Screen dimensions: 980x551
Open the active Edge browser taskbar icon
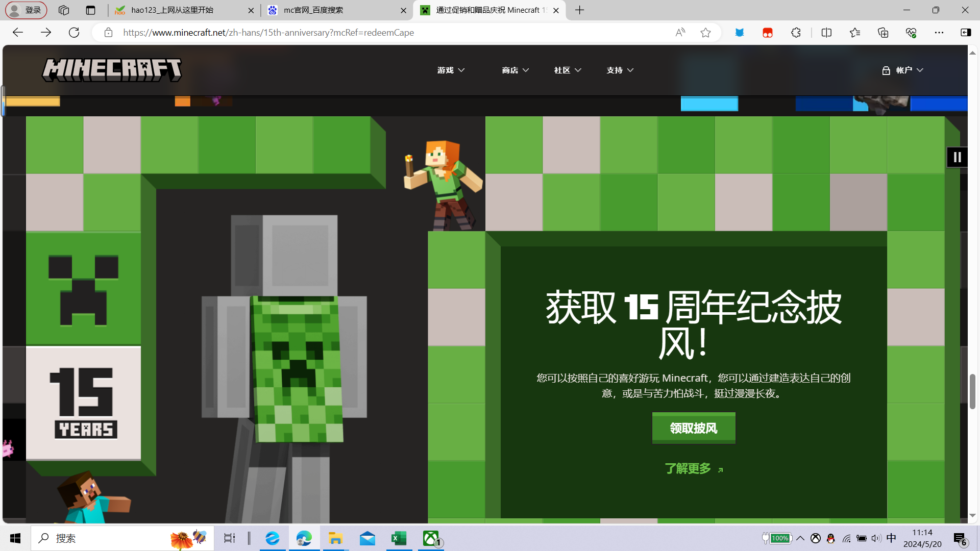coord(304,538)
